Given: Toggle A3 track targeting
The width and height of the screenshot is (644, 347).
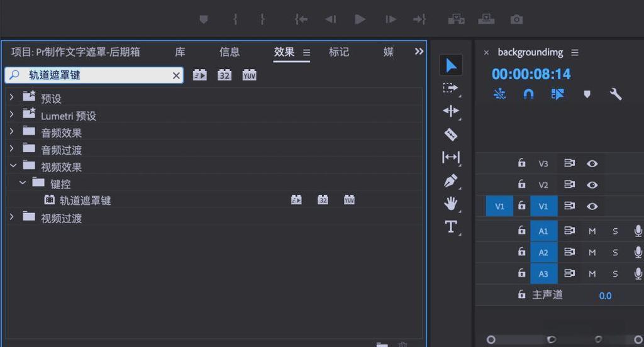Looking at the screenshot, I should [543, 273].
